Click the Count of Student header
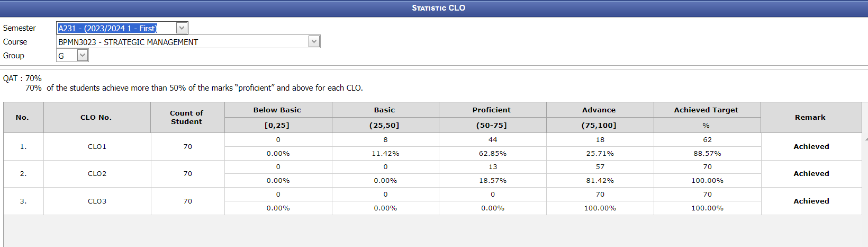This screenshot has height=247, width=868. click(187, 118)
